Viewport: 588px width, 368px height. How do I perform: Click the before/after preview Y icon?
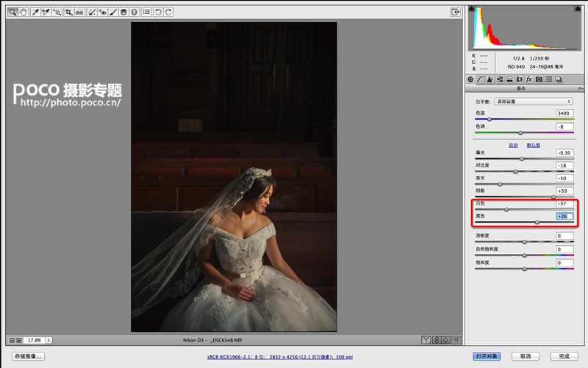[x=426, y=340]
